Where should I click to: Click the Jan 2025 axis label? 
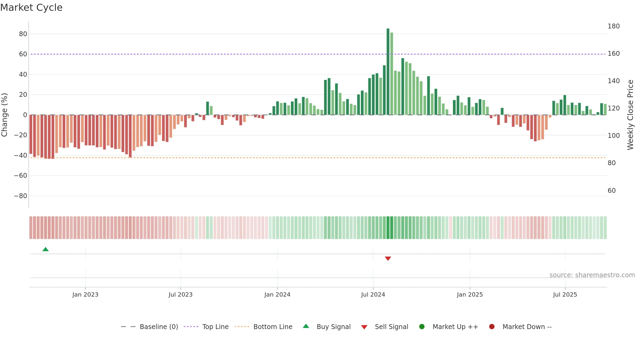470,295
